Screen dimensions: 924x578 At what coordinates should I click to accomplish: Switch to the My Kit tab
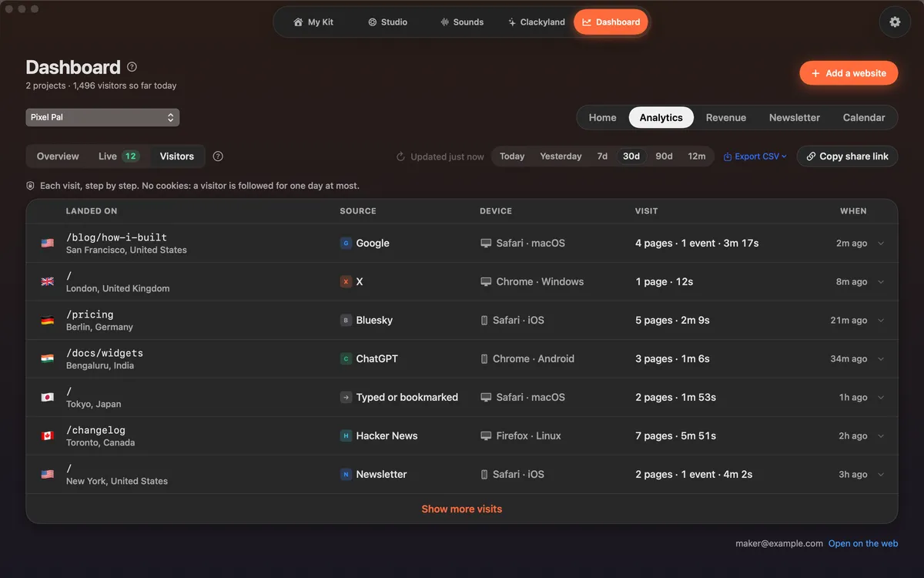(x=313, y=22)
